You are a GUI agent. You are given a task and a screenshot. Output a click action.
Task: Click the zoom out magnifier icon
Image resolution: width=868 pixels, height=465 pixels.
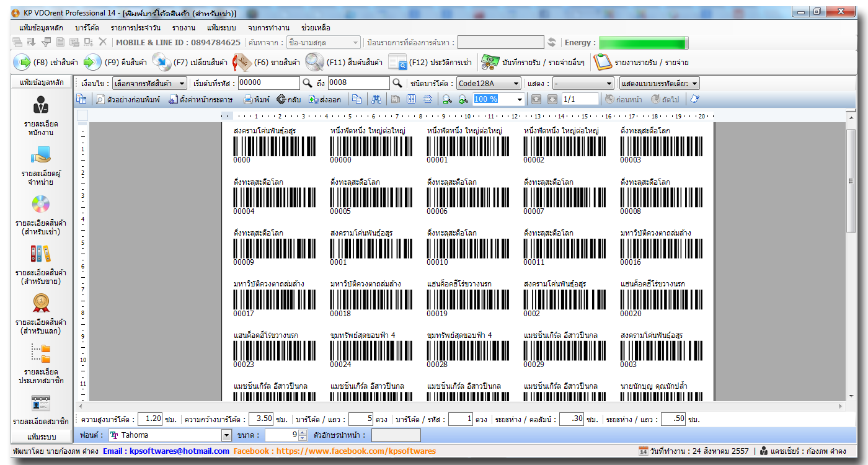pos(446,99)
